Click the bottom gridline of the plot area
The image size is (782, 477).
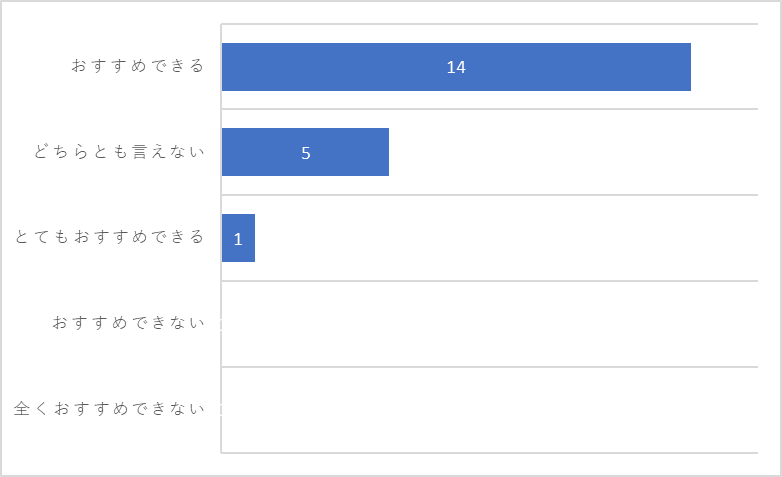[x=490, y=453]
